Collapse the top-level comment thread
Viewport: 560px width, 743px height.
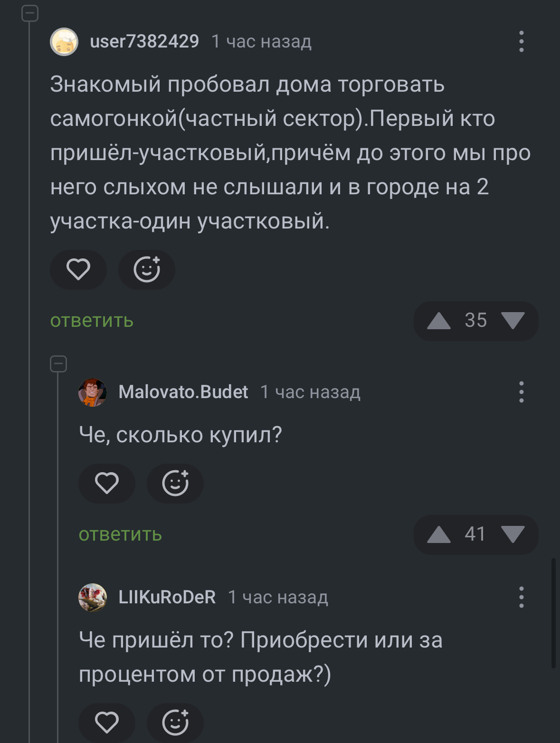coord(30,13)
